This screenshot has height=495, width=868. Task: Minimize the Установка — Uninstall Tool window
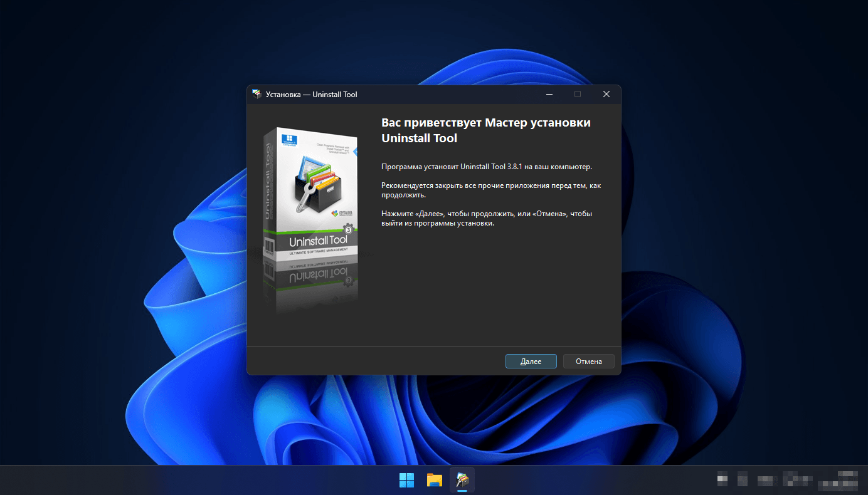tap(549, 94)
